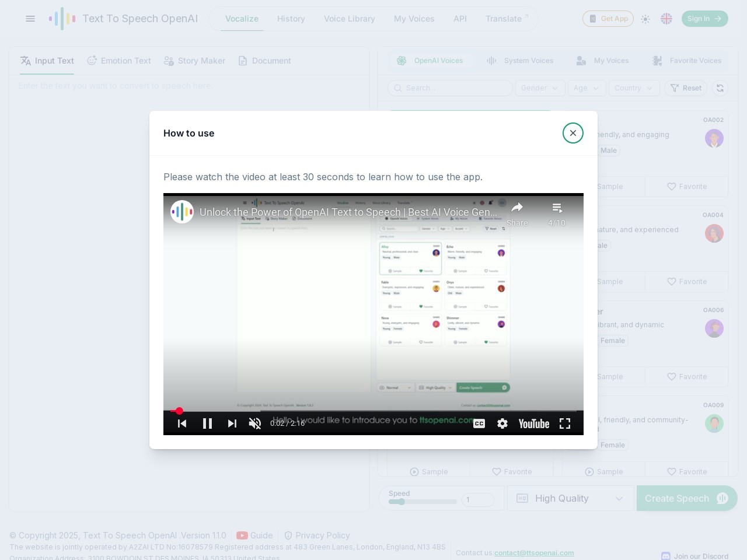Image resolution: width=747 pixels, height=560 pixels.
Task: Open the Translate link
Action: (507, 19)
